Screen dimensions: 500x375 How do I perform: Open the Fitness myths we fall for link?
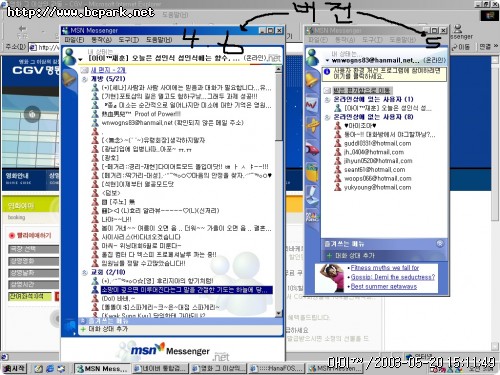[384, 268]
